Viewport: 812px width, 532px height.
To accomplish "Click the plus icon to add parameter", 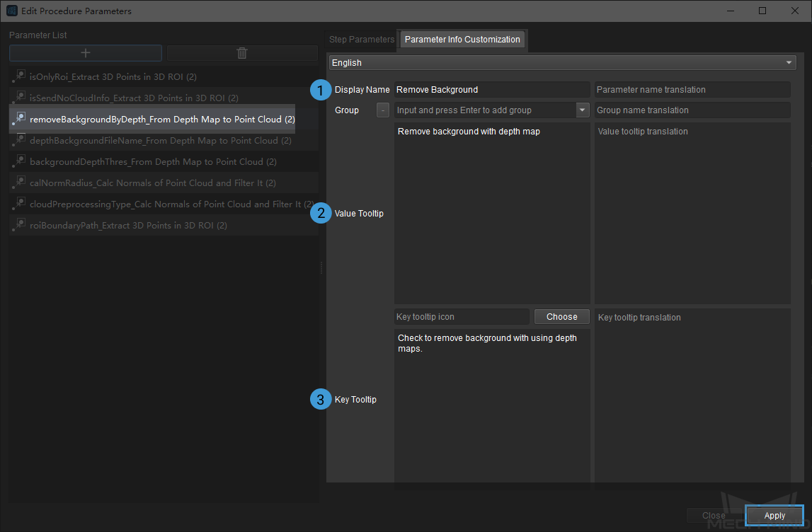I will point(86,53).
